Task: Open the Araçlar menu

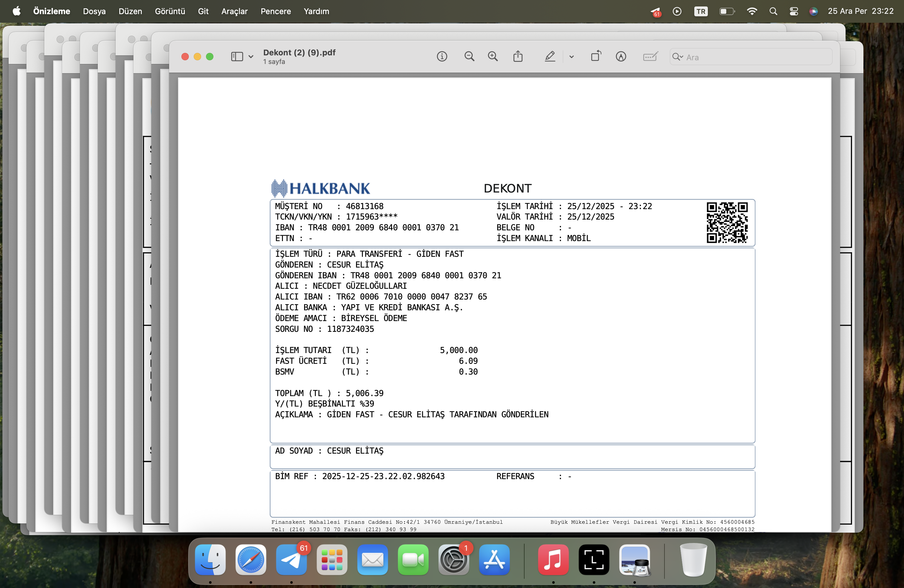Action: click(x=234, y=11)
